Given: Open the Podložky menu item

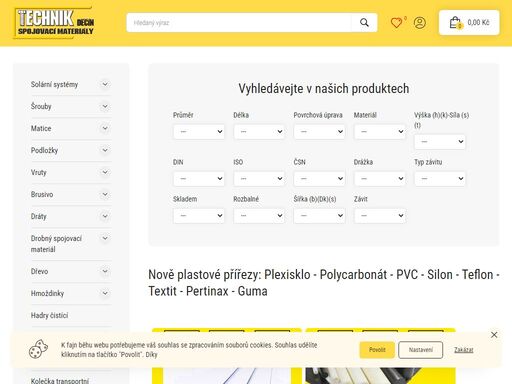Looking at the screenshot, I should [x=44, y=150].
